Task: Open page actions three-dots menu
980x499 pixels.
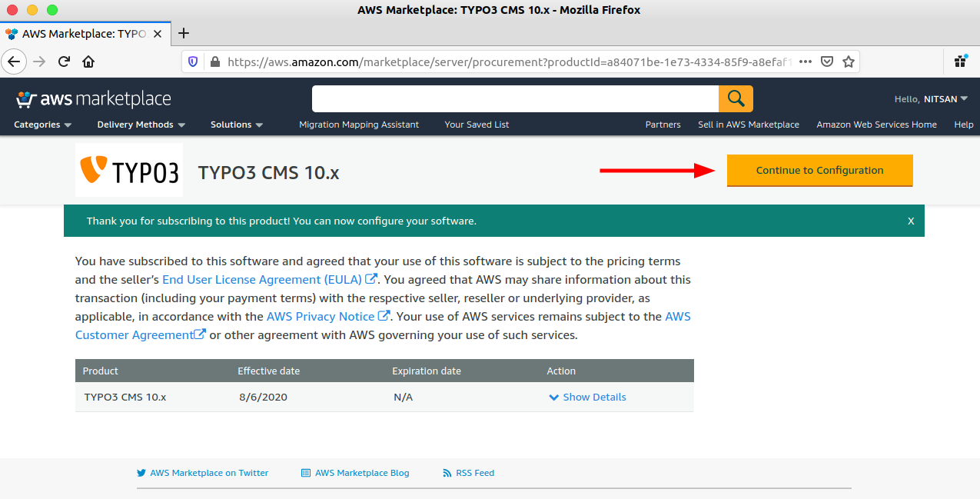Action: click(x=806, y=62)
